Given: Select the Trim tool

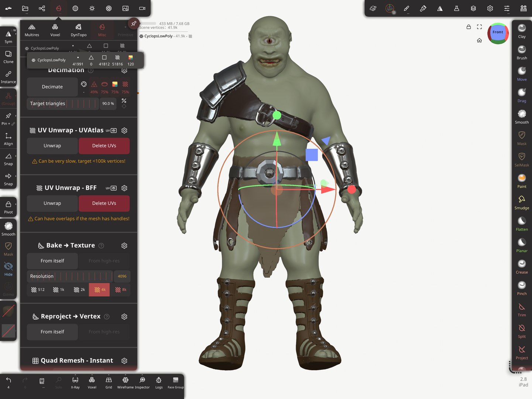Looking at the screenshot, I should pos(522,310).
